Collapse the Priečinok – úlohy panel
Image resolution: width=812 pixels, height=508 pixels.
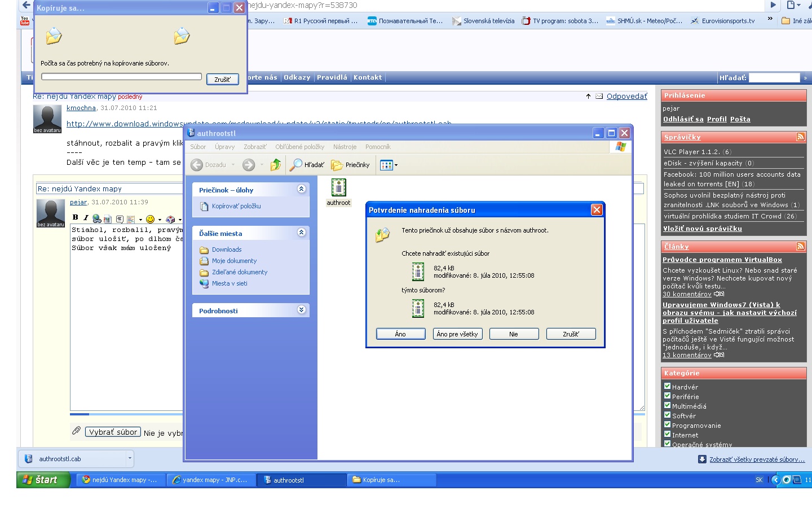click(301, 189)
